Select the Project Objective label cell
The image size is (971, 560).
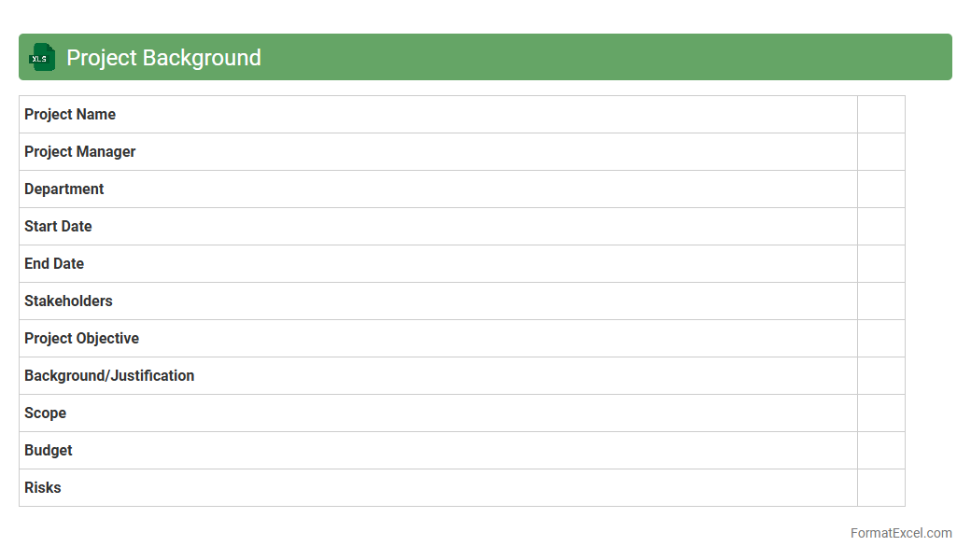(x=82, y=339)
